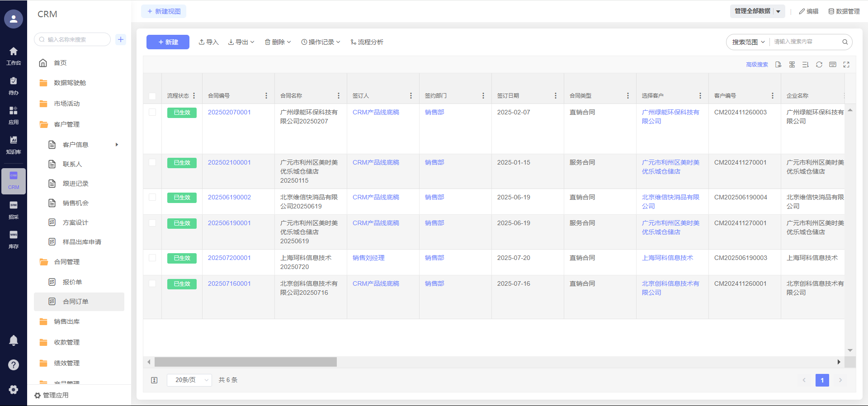The image size is (868, 406).
Task: Open contract link 202506190002
Action: [229, 197]
